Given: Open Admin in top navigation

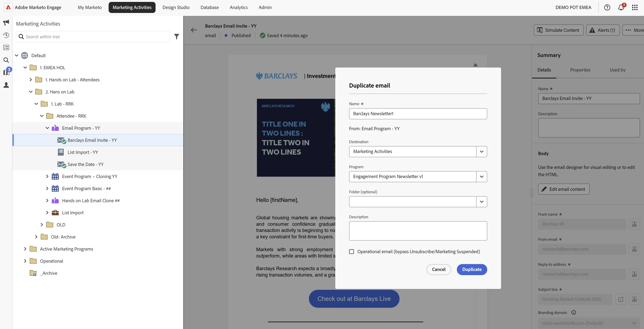Looking at the screenshot, I should point(265,7).
